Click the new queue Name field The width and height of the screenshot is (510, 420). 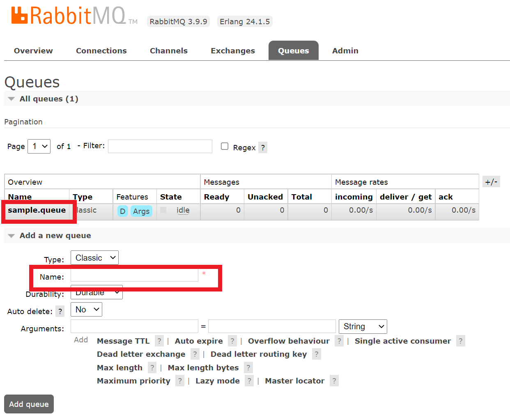134,275
